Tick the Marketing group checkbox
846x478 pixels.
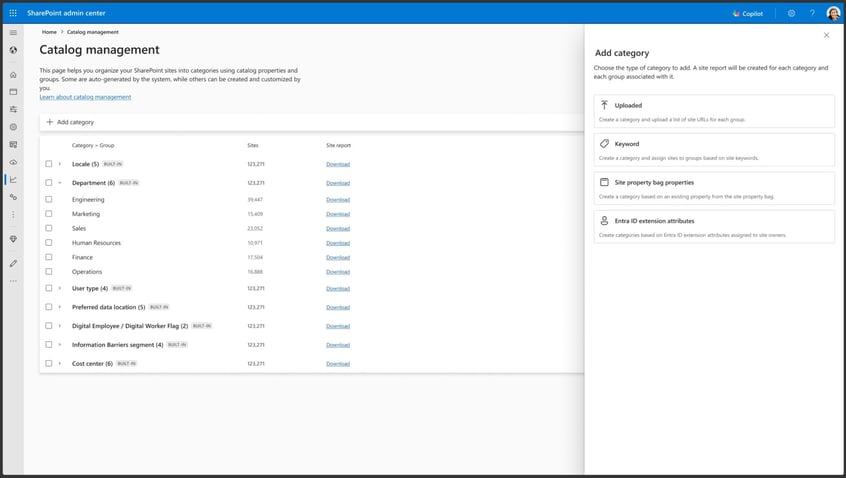pyautogui.click(x=49, y=214)
